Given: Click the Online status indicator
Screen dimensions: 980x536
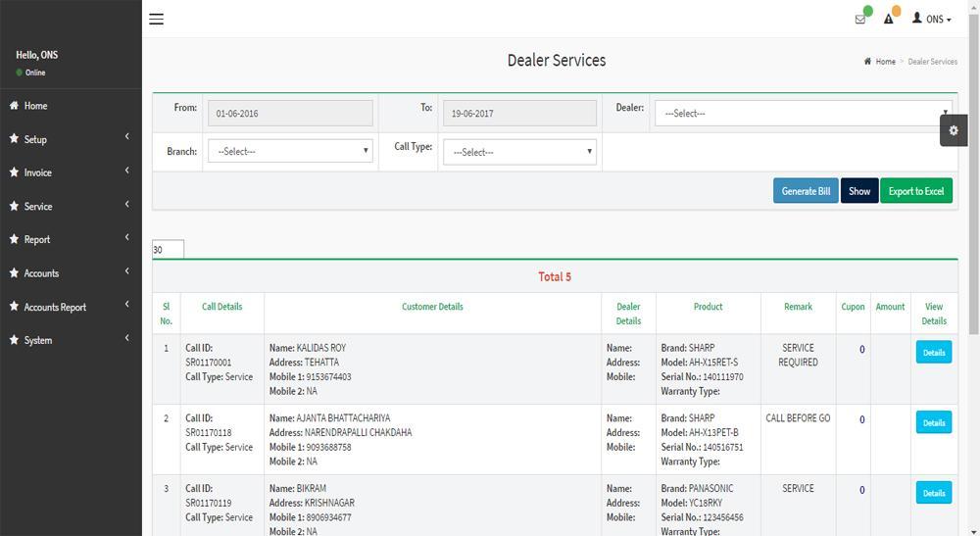Looking at the screenshot, I should pyautogui.click(x=30, y=73).
